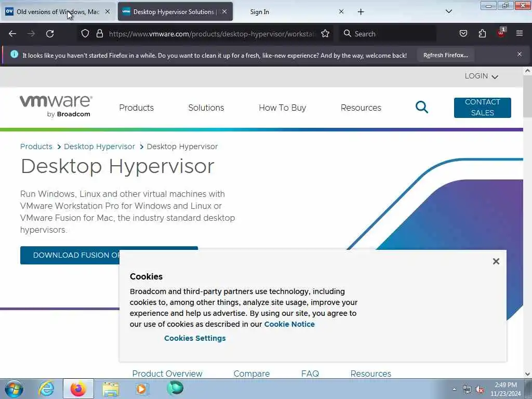Viewport: 532px width, 399px height.
Task: Open Windows Explorer from the taskbar
Action: (111, 389)
